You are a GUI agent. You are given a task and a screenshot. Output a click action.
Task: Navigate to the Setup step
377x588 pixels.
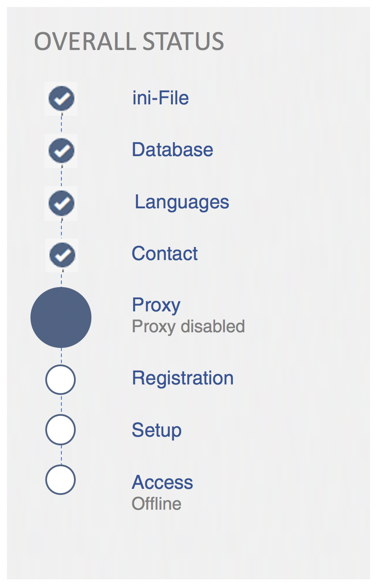[156, 430]
